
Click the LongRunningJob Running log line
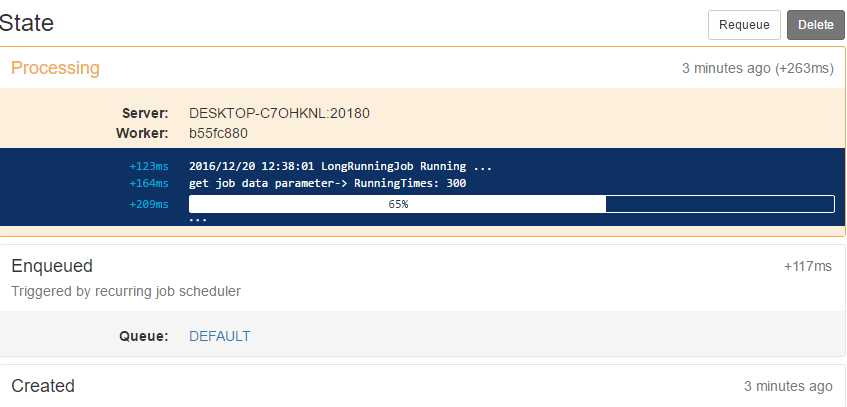tap(340, 166)
